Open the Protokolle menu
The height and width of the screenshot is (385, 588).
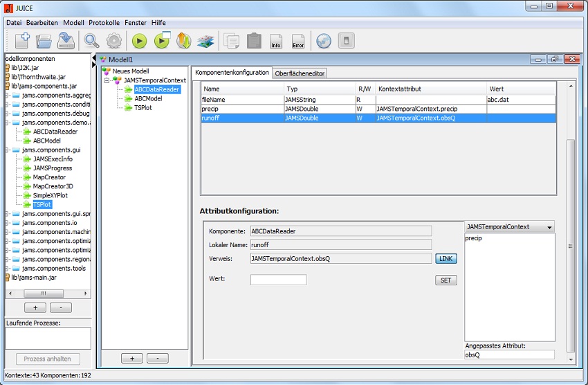click(x=104, y=23)
